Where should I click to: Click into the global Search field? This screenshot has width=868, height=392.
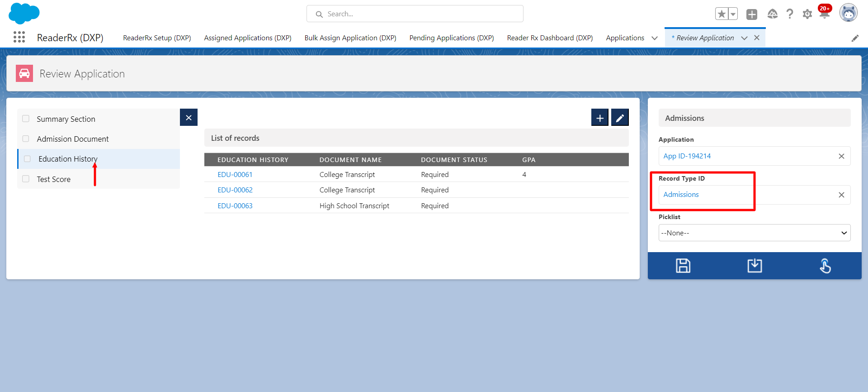point(415,14)
